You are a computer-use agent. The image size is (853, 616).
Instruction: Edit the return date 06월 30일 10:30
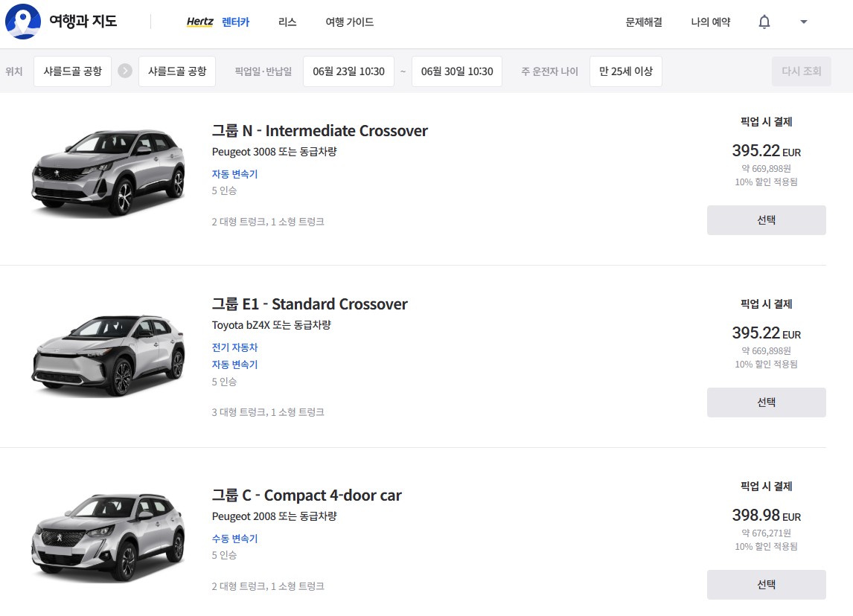click(456, 71)
